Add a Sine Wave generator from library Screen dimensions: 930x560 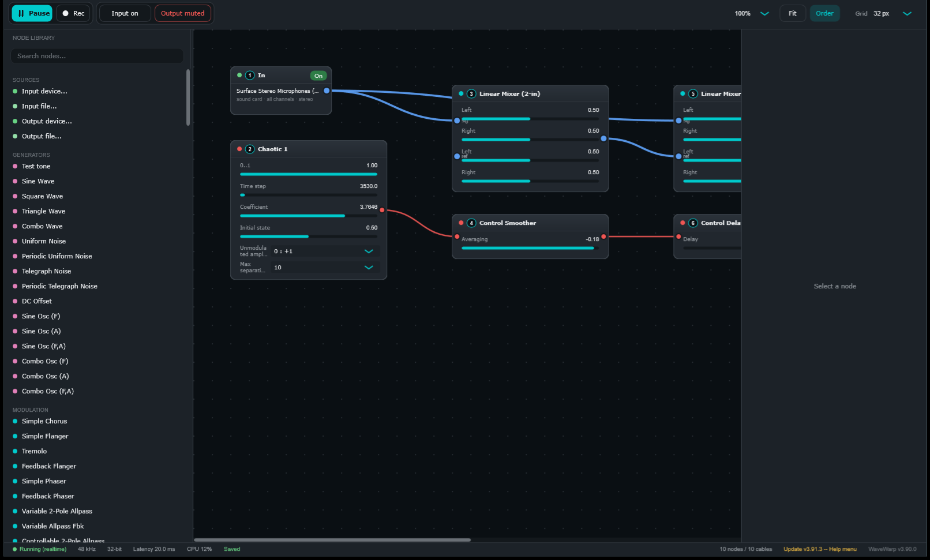point(38,181)
